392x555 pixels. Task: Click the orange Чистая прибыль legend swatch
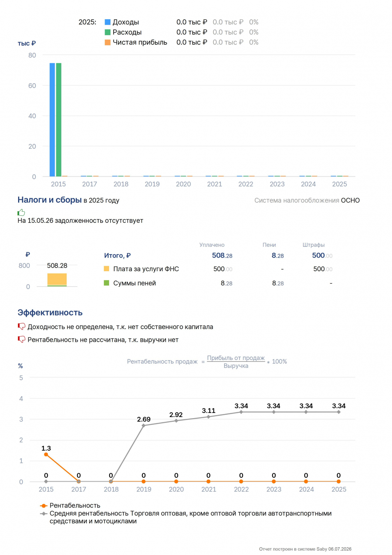pyautogui.click(x=108, y=42)
